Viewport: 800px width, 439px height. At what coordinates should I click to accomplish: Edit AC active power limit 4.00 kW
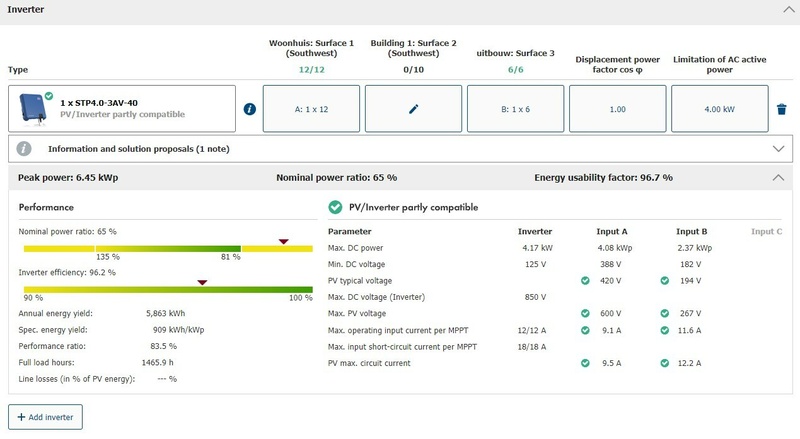click(719, 109)
